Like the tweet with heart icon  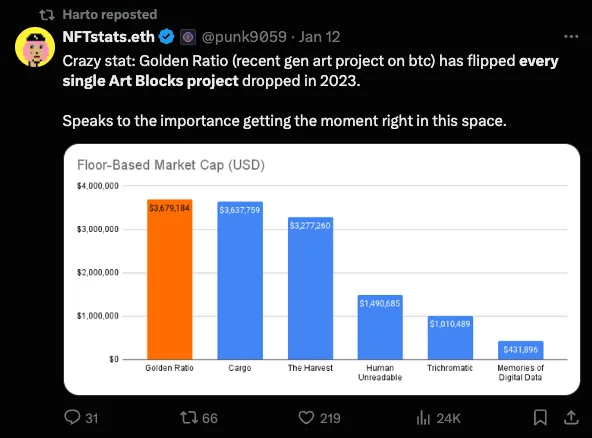click(x=306, y=418)
